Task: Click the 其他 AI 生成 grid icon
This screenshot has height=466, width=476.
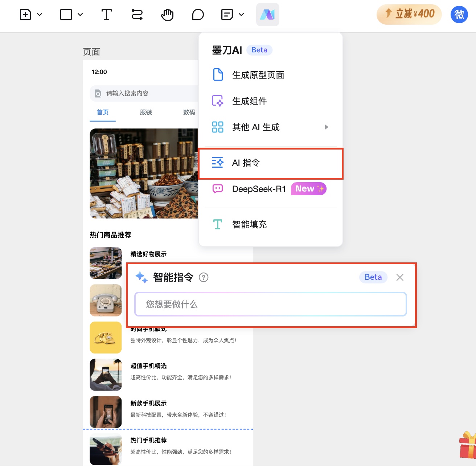Action: tap(218, 127)
